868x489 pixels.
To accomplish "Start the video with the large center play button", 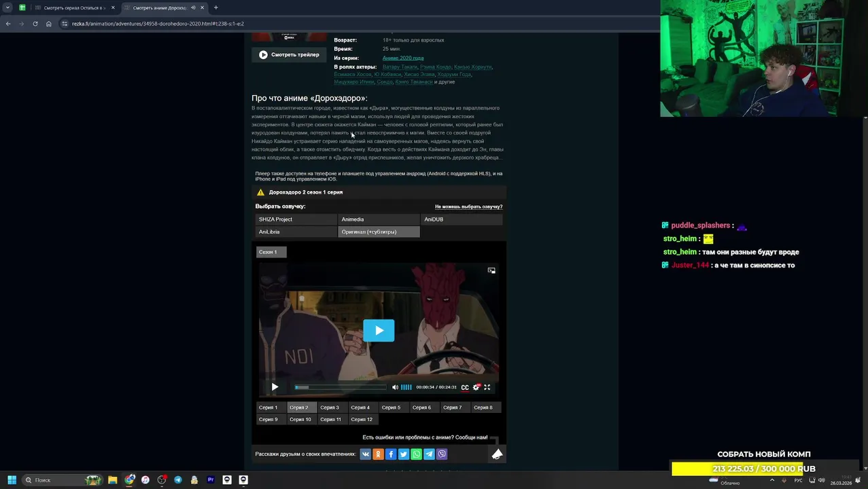I will point(379,331).
